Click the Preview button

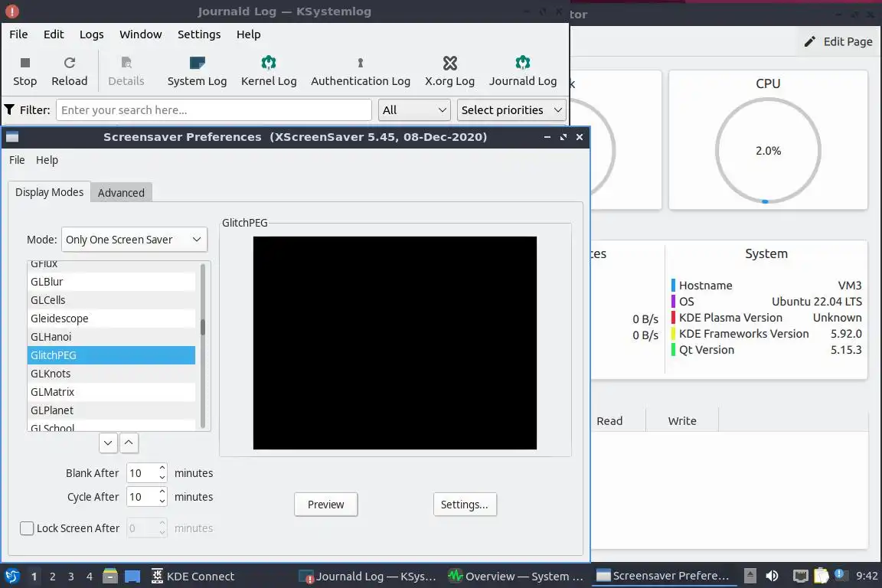(x=325, y=504)
